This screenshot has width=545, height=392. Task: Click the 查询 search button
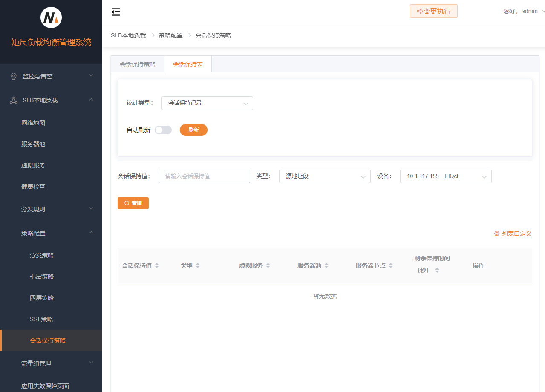point(133,203)
